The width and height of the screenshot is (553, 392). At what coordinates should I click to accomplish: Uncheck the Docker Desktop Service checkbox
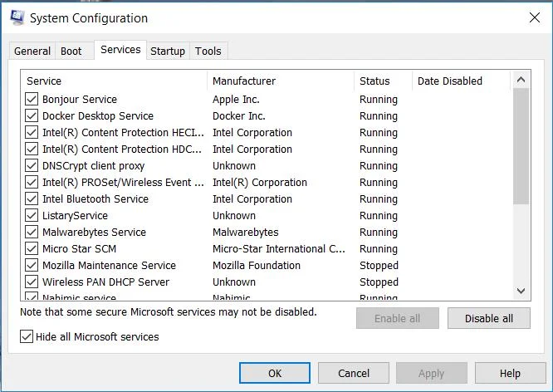32,115
